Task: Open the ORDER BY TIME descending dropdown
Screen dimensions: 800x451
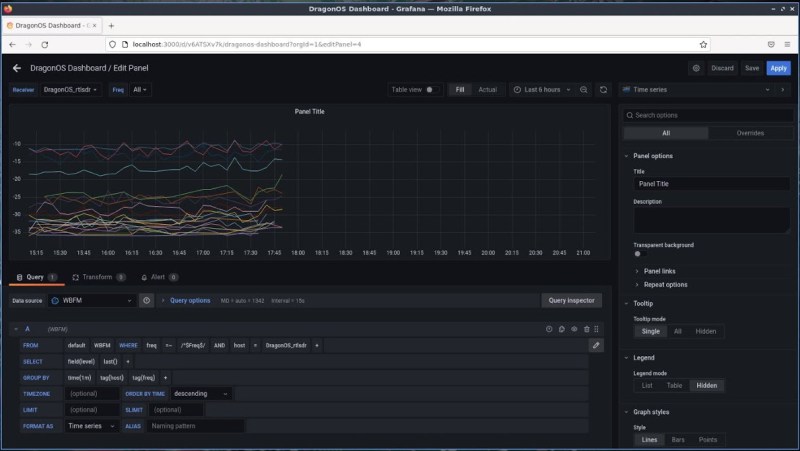Action: [x=201, y=394]
